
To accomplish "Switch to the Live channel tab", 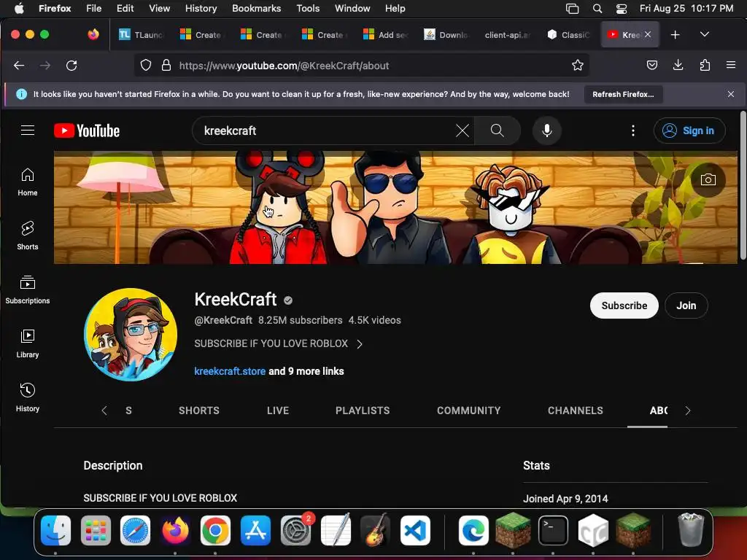I will 278,411.
